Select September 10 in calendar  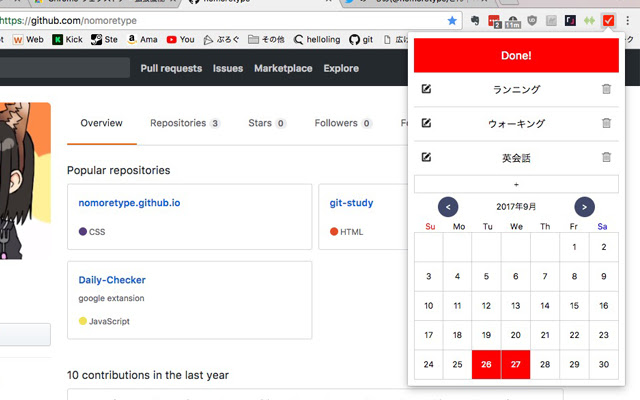429,306
